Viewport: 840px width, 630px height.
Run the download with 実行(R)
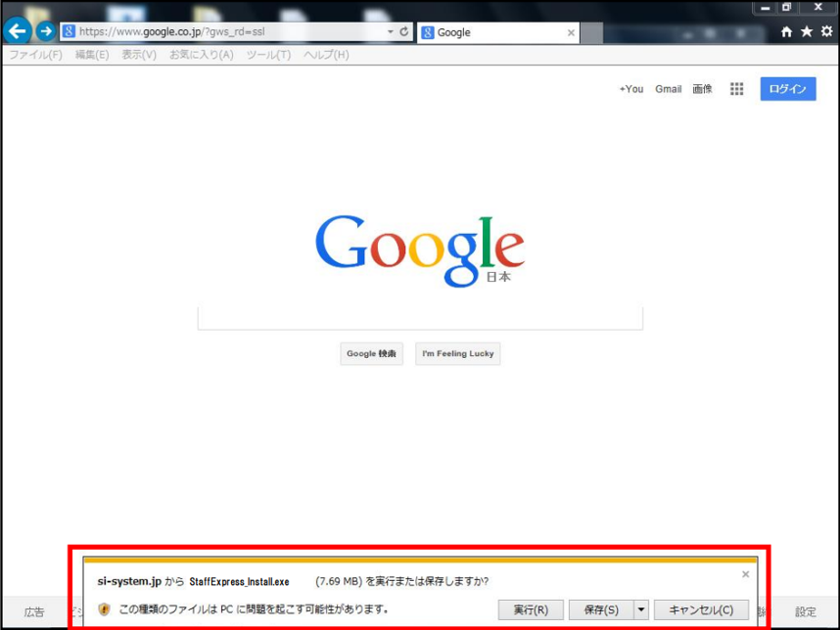[531, 609]
